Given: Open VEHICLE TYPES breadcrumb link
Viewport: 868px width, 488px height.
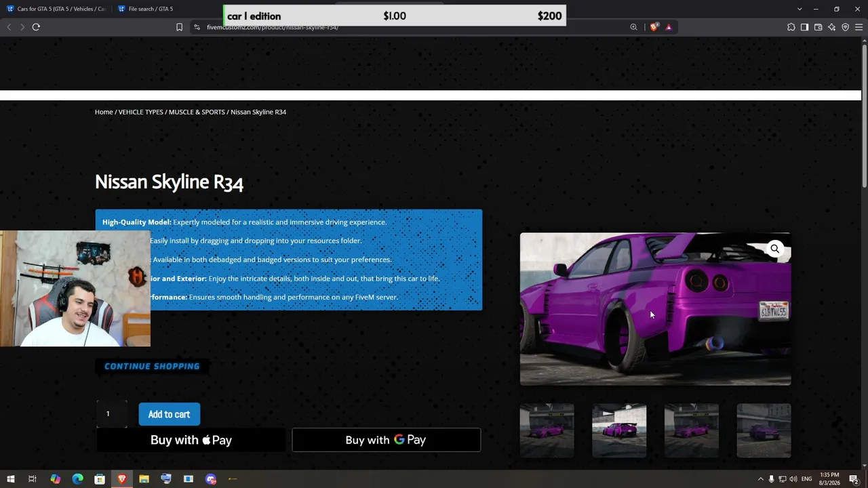Looking at the screenshot, I should click(x=141, y=112).
